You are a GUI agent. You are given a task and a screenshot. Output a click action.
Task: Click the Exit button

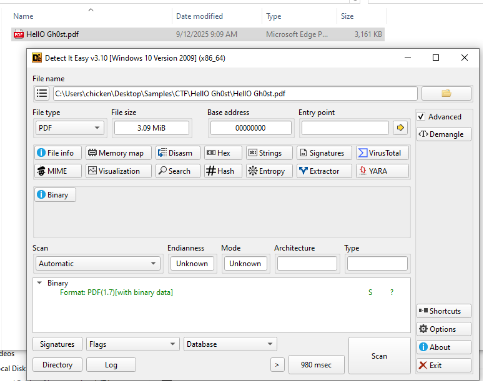click(x=444, y=365)
